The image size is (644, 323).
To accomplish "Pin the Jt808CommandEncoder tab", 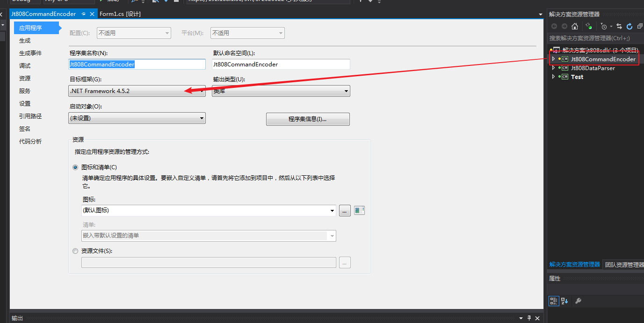I will pos(84,14).
